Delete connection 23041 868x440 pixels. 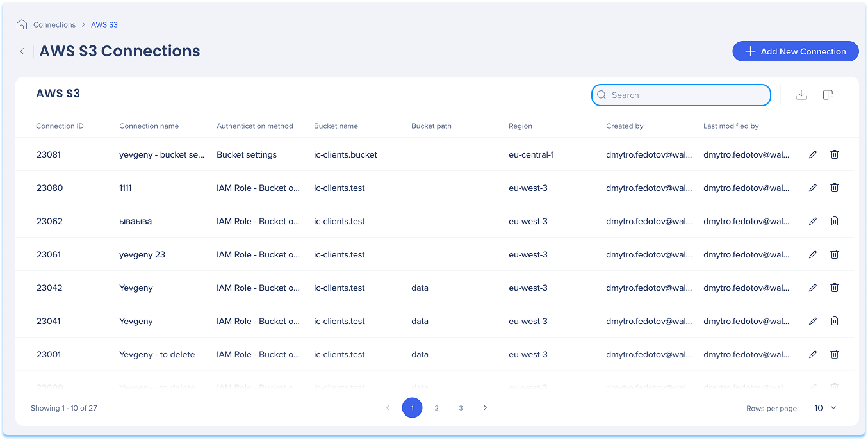click(835, 321)
